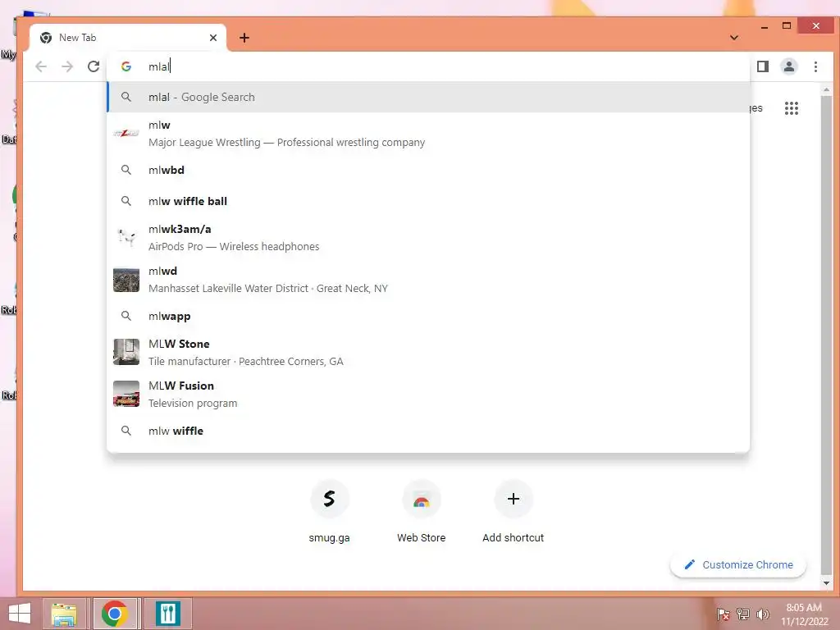
Task: Click the Manhasset Lakeville aerial thumbnail
Action: coord(126,280)
